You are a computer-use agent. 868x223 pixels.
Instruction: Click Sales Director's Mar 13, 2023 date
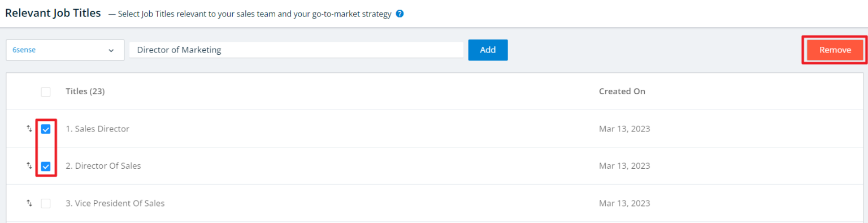[624, 129]
